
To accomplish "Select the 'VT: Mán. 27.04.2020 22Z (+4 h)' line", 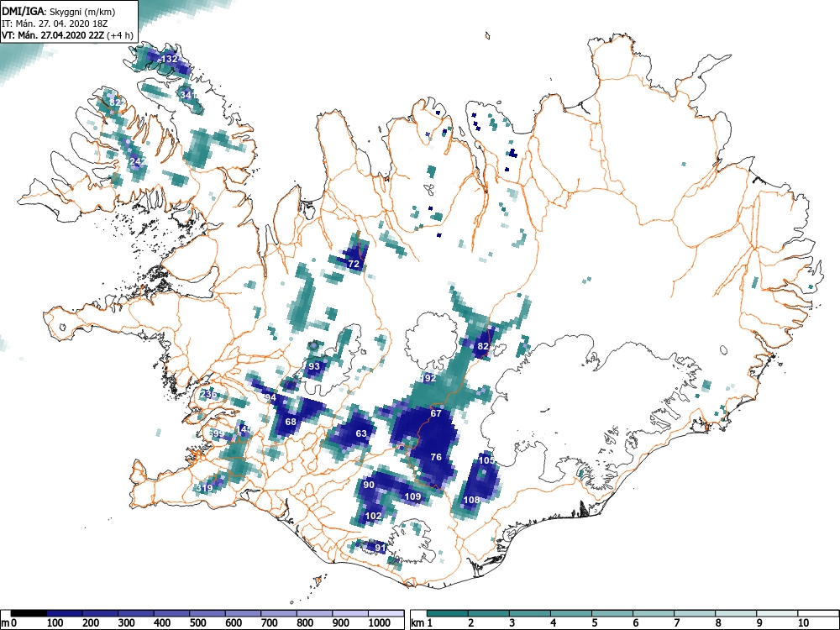I will [66, 35].
